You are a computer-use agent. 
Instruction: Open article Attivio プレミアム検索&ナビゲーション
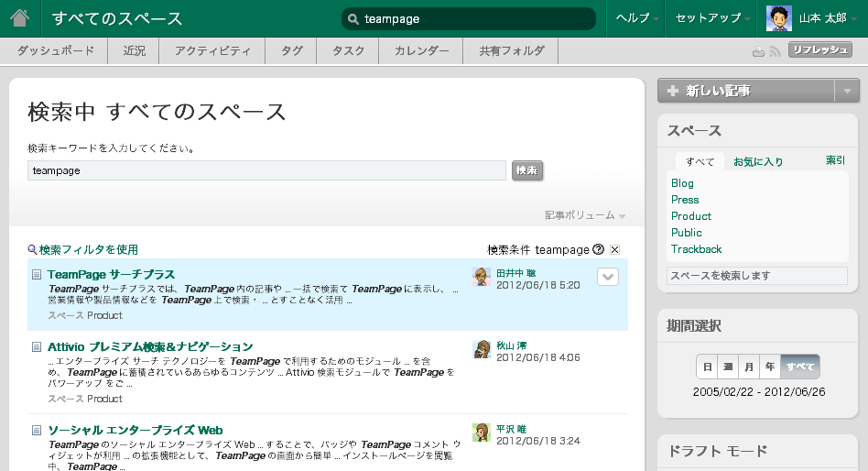(x=150, y=347)
